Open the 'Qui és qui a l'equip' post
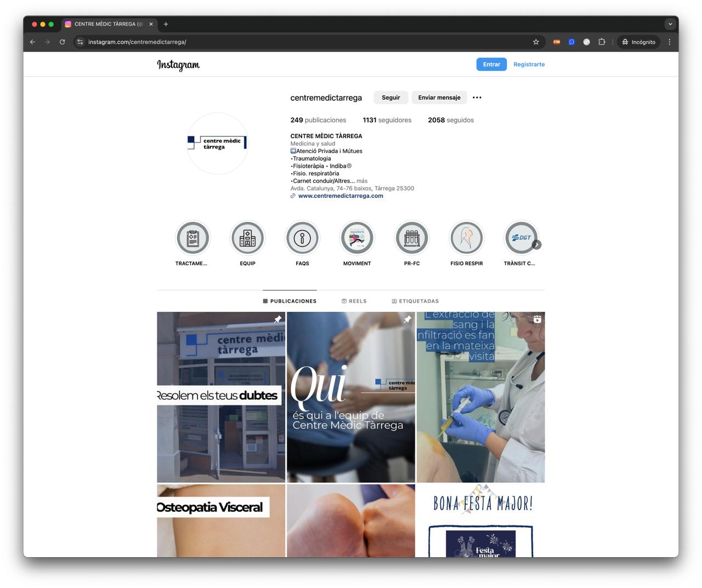This screenshot has width=702, height=588. tap(351, 397)
